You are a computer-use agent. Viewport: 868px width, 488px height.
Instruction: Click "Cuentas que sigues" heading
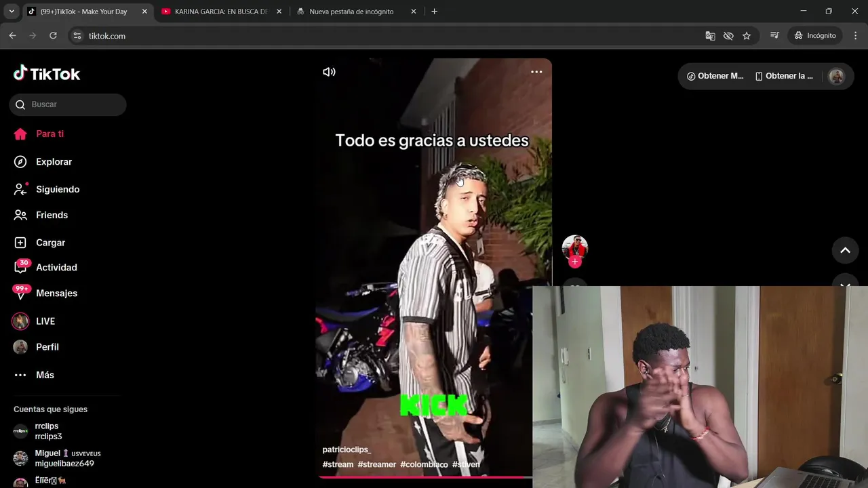click(50, 409)
